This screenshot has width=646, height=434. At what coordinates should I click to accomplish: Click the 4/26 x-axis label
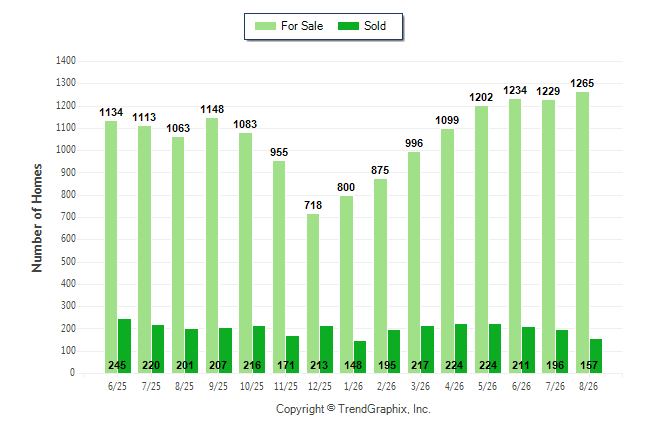click(x=454, y=386)
